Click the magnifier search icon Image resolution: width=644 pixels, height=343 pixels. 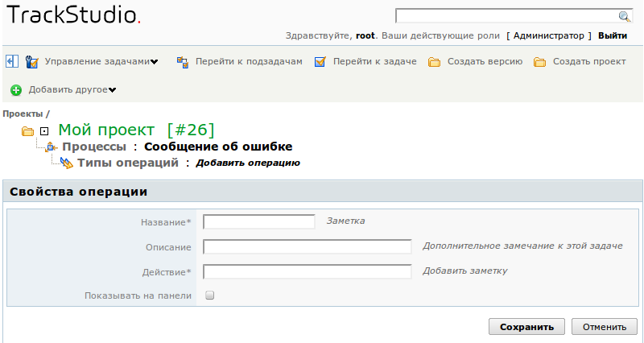(624, 16)
